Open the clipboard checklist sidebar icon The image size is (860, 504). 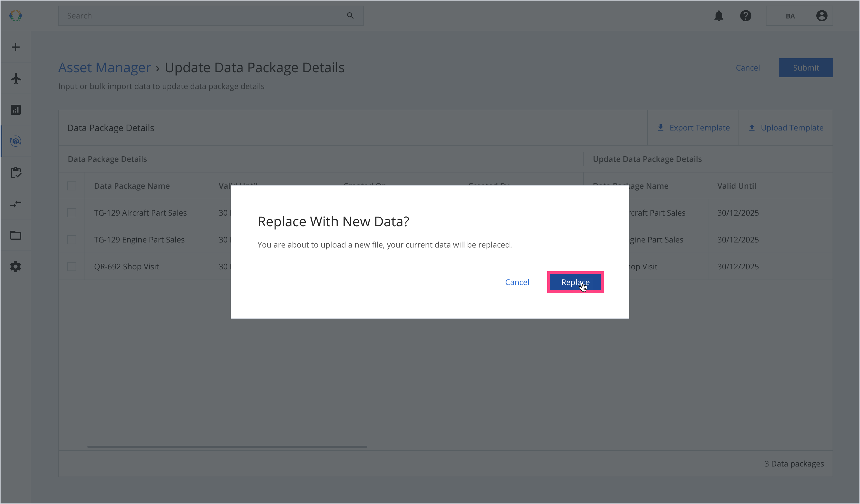click(x=16, y=173)
